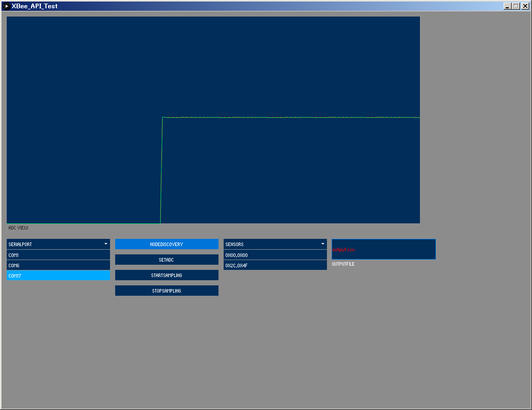
Task: Minimize the XBee_API_Test window
Action: [507, 6]
